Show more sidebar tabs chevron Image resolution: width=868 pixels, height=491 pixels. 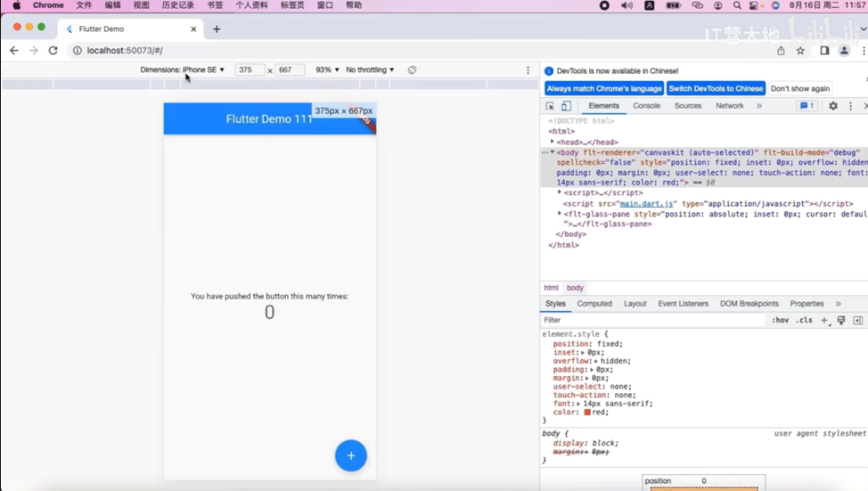[x=838, y=304]
